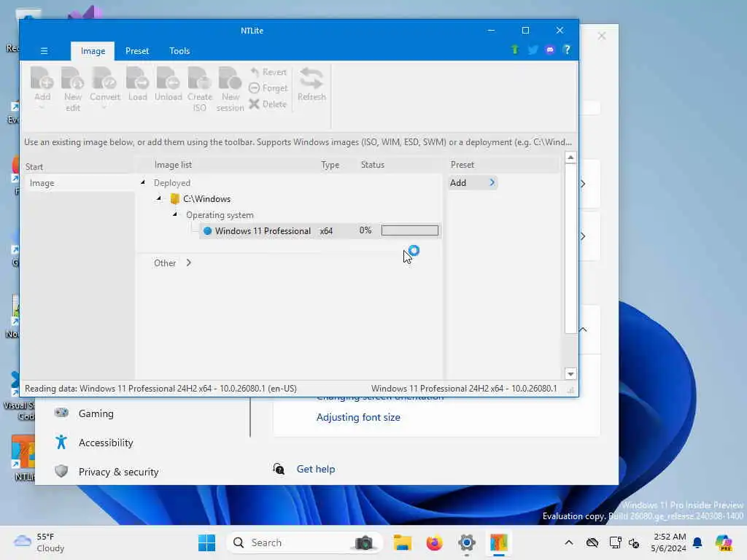The width and height of the screenshot is (747, 560).
Task: Expand the Preset Add chevron
Action: [492, 182]
